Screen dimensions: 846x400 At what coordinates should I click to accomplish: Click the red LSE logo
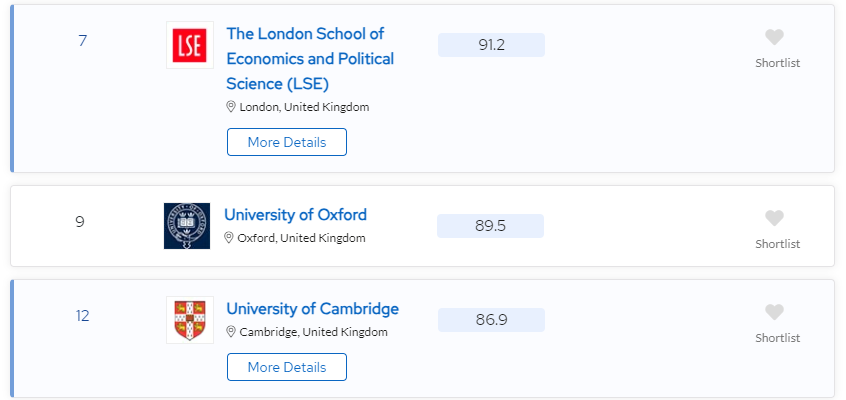click(x=189, y=45)
